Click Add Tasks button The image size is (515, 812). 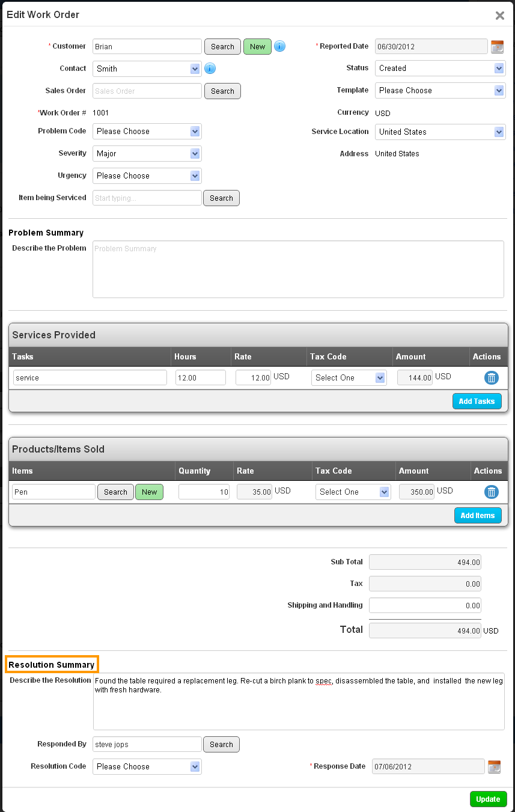[x=477, y=401]
